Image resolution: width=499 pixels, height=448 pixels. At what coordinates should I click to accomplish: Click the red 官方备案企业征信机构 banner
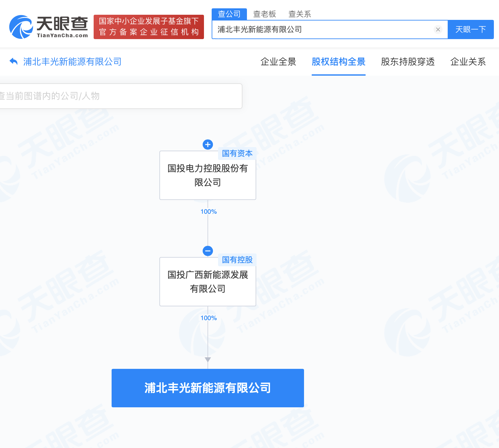click(x=149, y=27)
